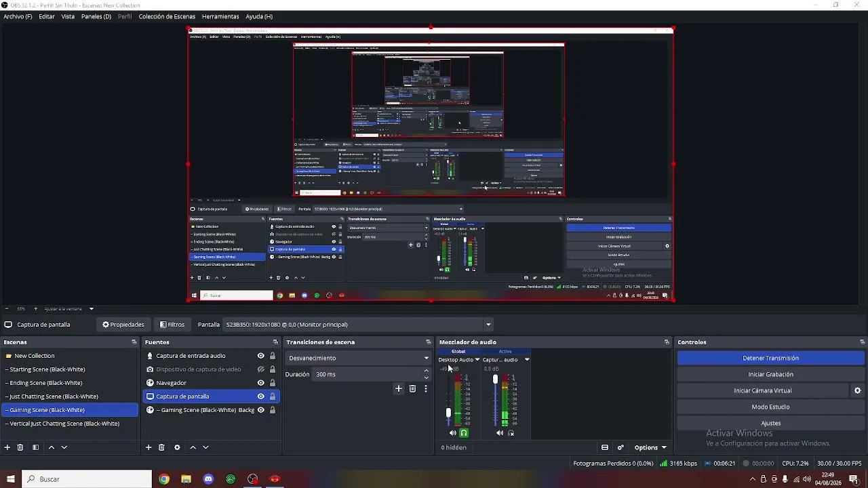This screenshot has height=488, width=868.
Task: Unlock Captura de entrada audio source
Action: (x=273, y=356)
